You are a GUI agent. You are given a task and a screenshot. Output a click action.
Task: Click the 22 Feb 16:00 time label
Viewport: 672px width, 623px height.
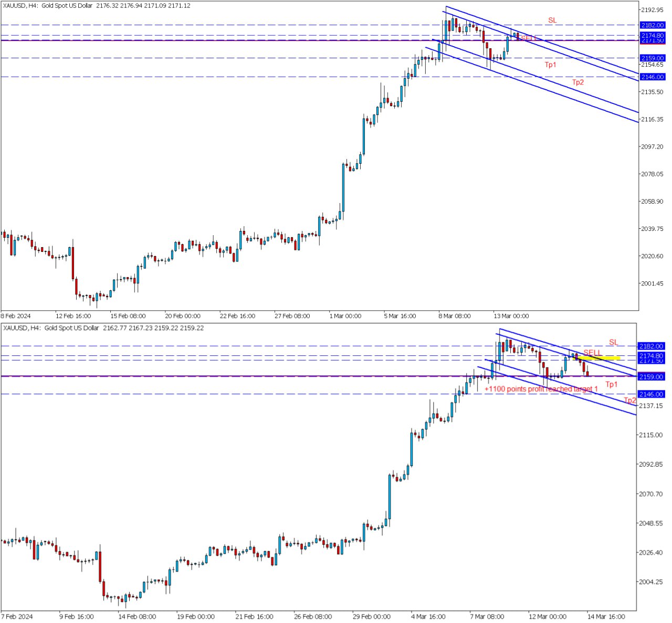pyautogui.click(x=237, y=316)
